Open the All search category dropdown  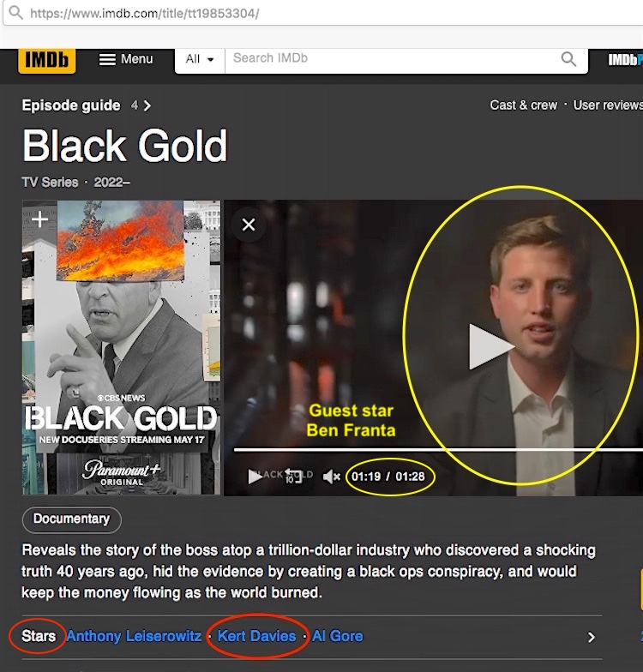pos(200,59)
